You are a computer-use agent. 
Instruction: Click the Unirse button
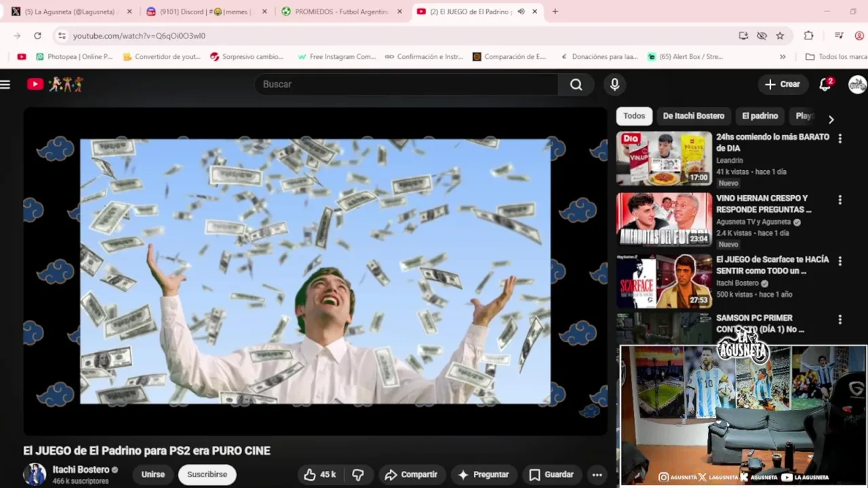153,474
